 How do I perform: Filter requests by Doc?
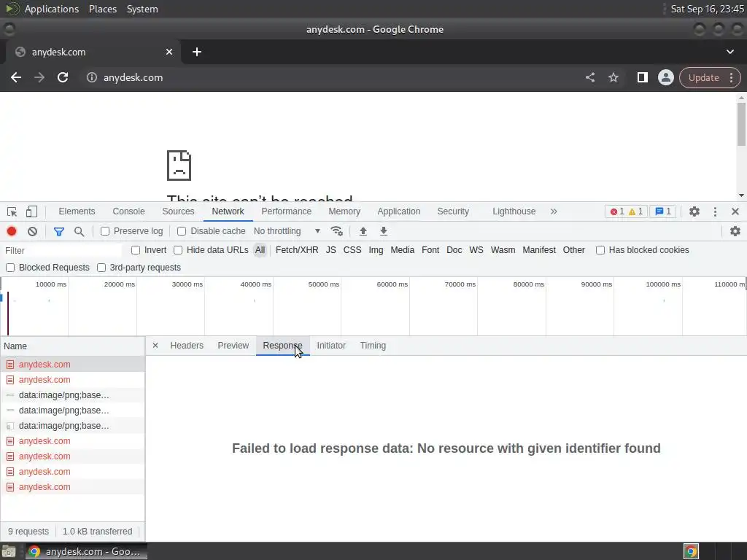454,251
